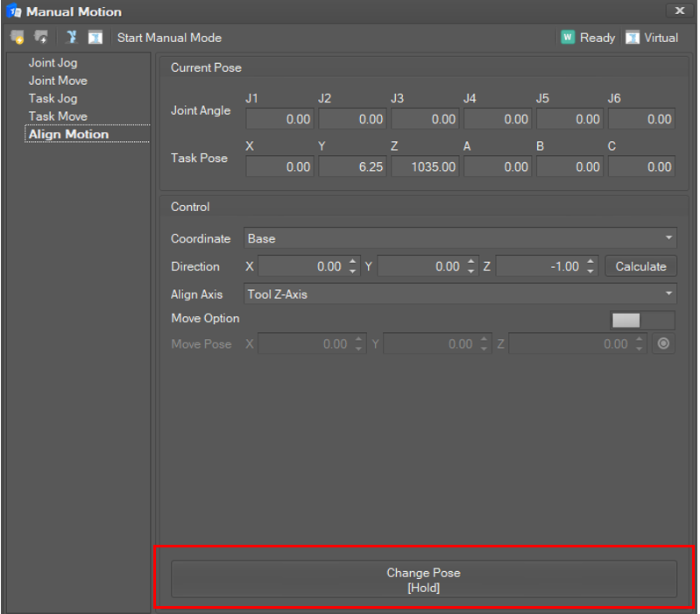Decrease Direction X value using down arrow
The width and height of the screenshot is (700, 614).
coord(353,272)
